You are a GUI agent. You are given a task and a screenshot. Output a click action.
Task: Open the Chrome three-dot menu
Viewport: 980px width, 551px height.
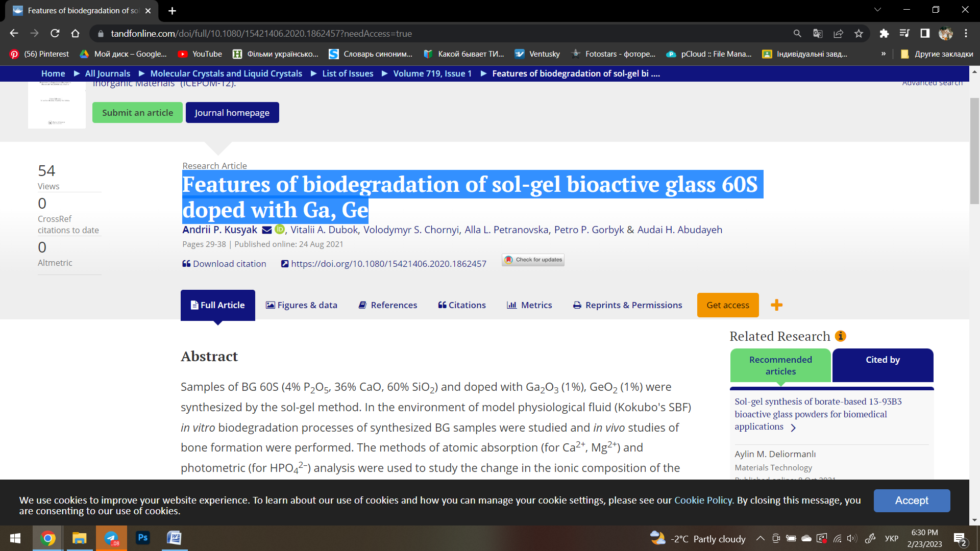(x=966, y=34)
